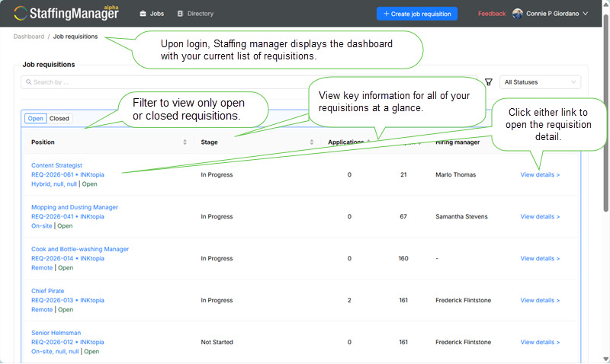The height and width of the screenshot is (364, 610).
Task: Click Samantha Stevens hiring manager cell
Action: (461, 217)
